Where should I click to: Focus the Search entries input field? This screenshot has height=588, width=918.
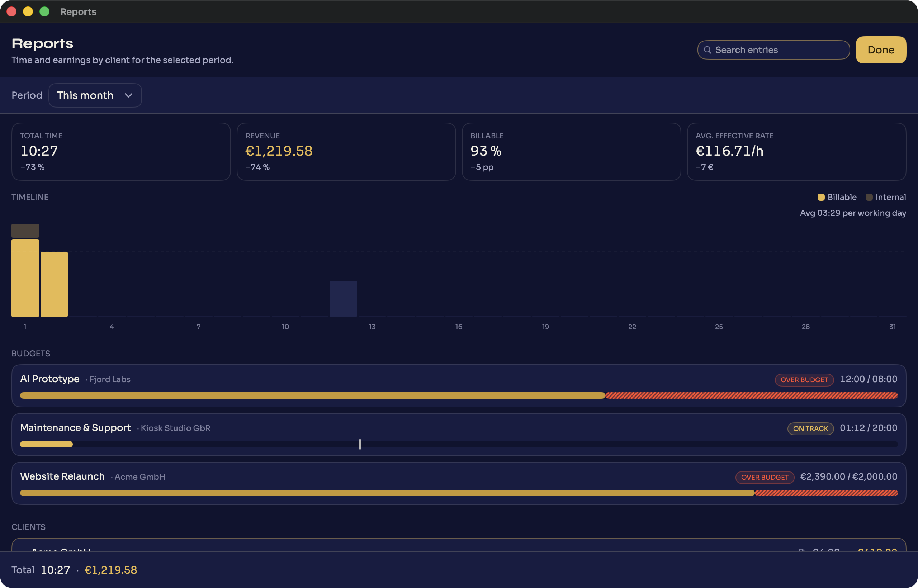pyautogui.click(x=773, y=50)
